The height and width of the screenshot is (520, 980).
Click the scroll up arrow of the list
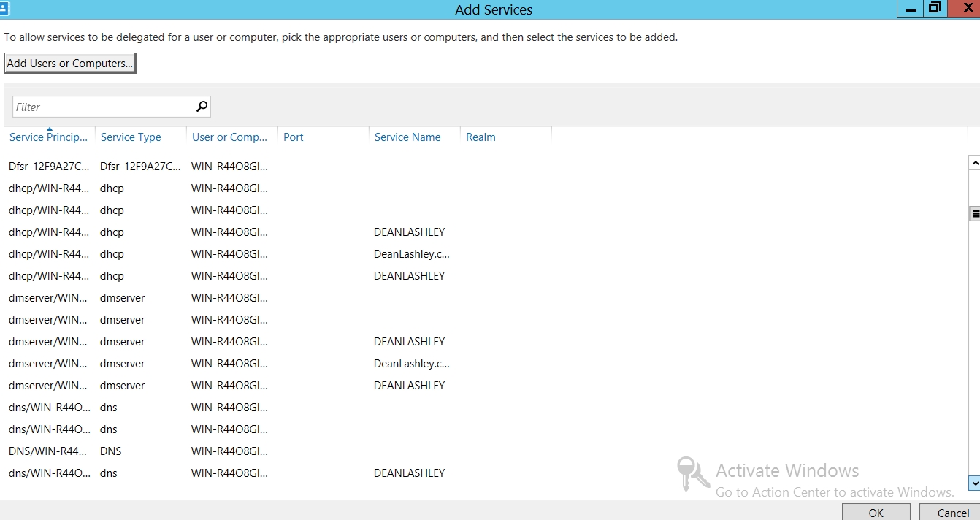click(x=973, y=163)
